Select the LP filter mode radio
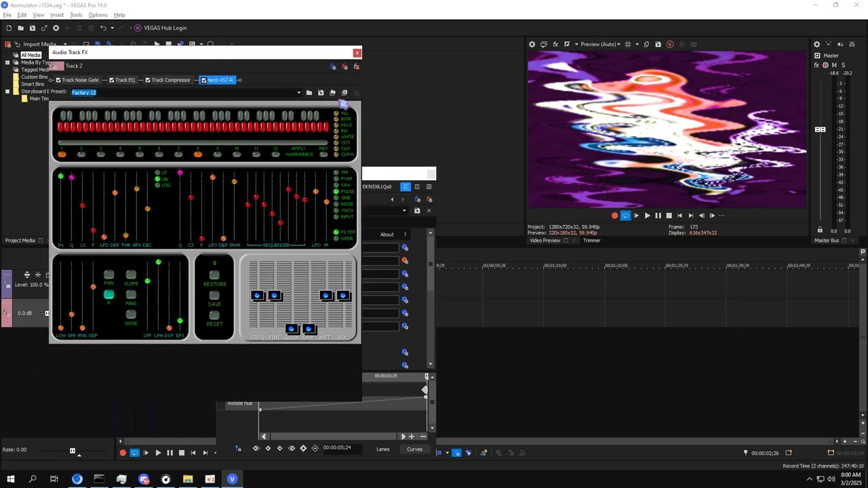Viewport: 868px width, 488px height. (158, 173)
